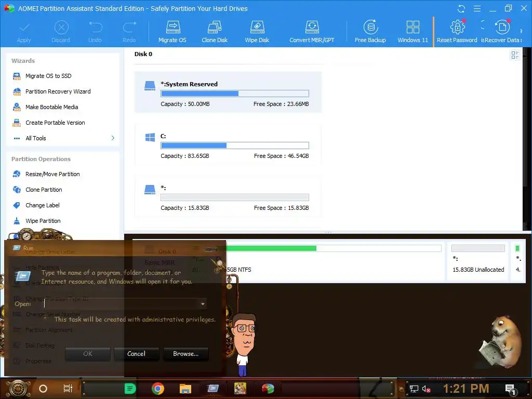Click the refresh icon in title bar
The image size is (532, 399).
(x=461, y=9)
